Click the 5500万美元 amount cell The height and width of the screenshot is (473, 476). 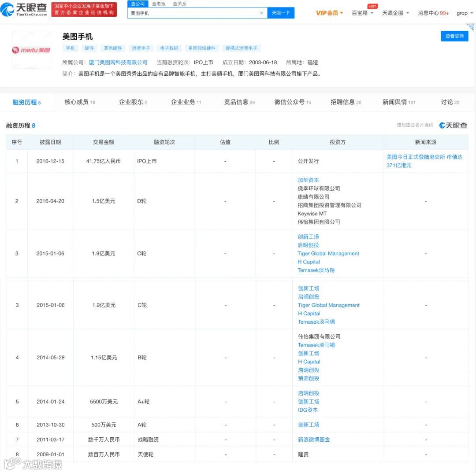tap(104, 402)
